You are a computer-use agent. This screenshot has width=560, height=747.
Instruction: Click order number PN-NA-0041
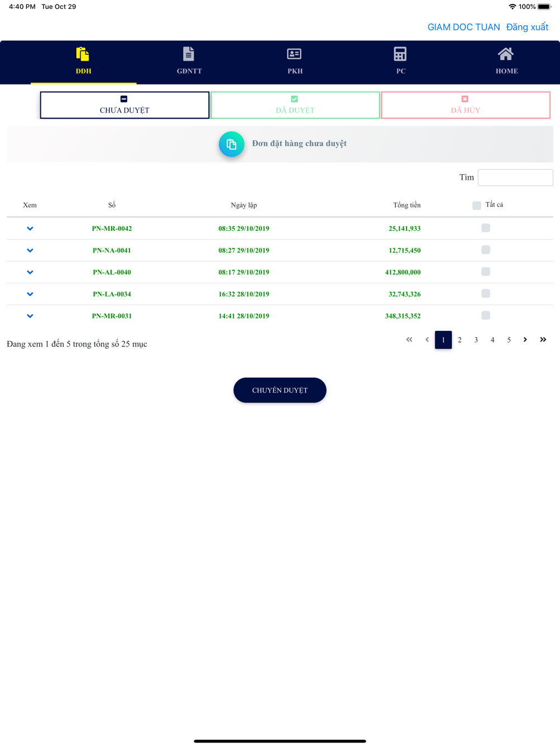(112, 250)
